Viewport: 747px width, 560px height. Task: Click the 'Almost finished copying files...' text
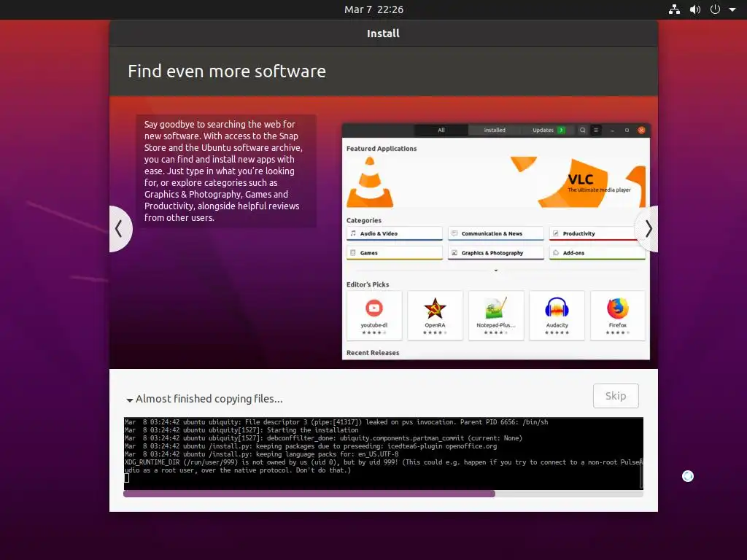[x=209, y=399]
